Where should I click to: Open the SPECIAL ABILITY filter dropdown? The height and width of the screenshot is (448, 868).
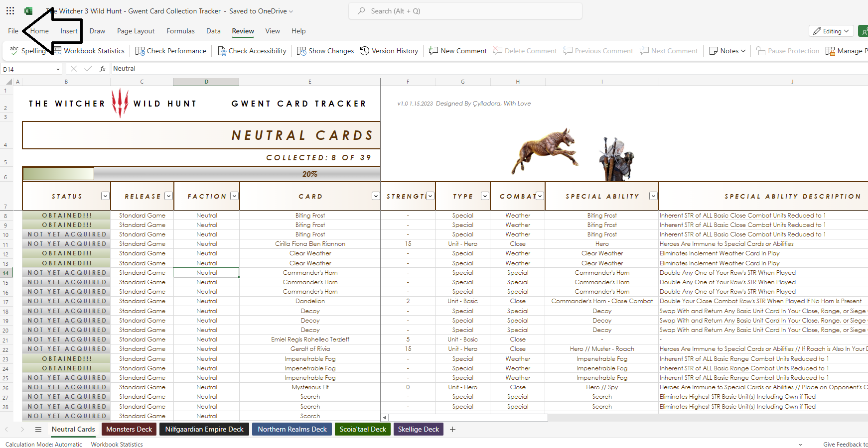pyautogui.click(x=653, y=196)
